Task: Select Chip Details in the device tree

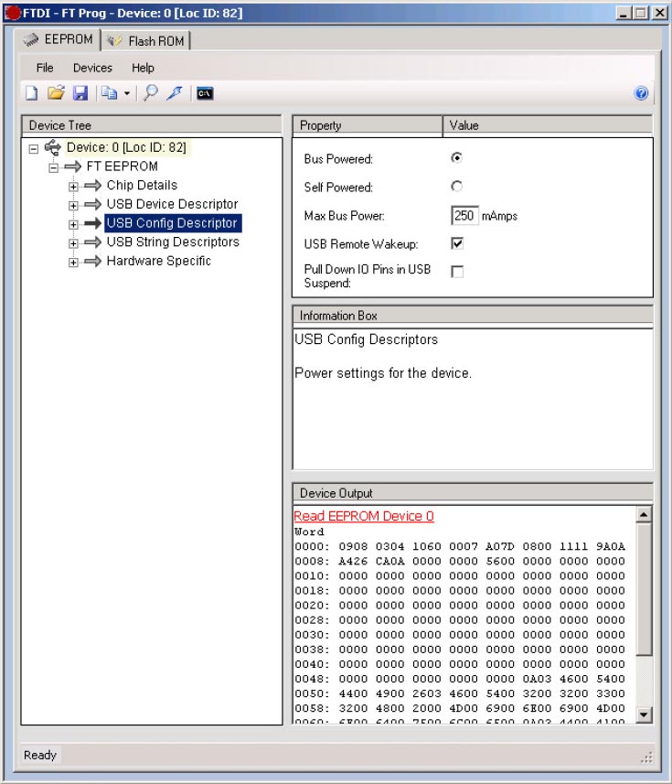Action: (142, 186)
